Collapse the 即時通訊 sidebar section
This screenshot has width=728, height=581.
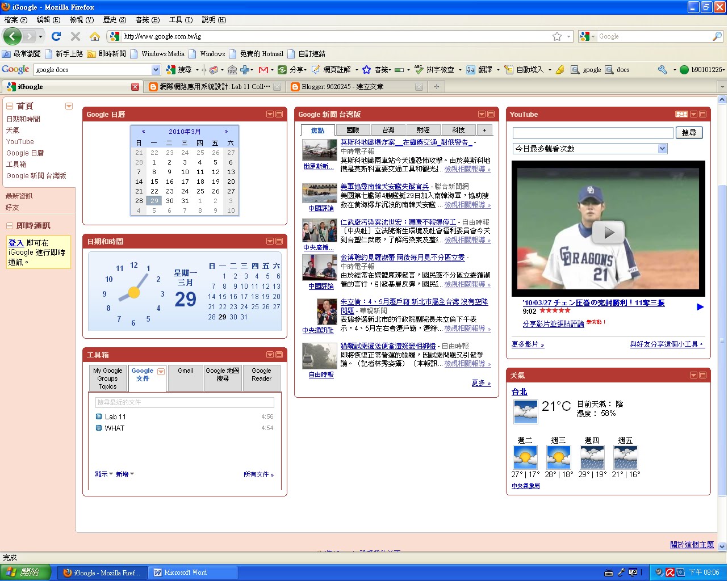click(10, 226)
